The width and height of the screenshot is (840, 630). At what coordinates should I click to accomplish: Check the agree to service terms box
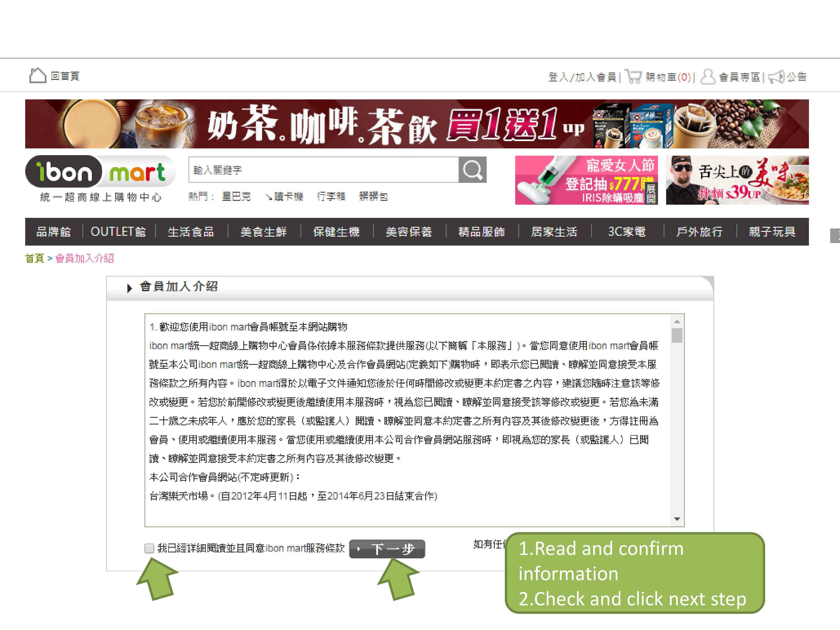[149, 548]
